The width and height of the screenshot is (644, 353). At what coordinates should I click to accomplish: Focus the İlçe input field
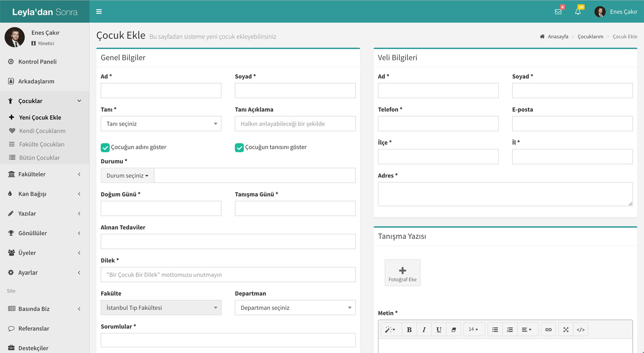coord(438,157)
